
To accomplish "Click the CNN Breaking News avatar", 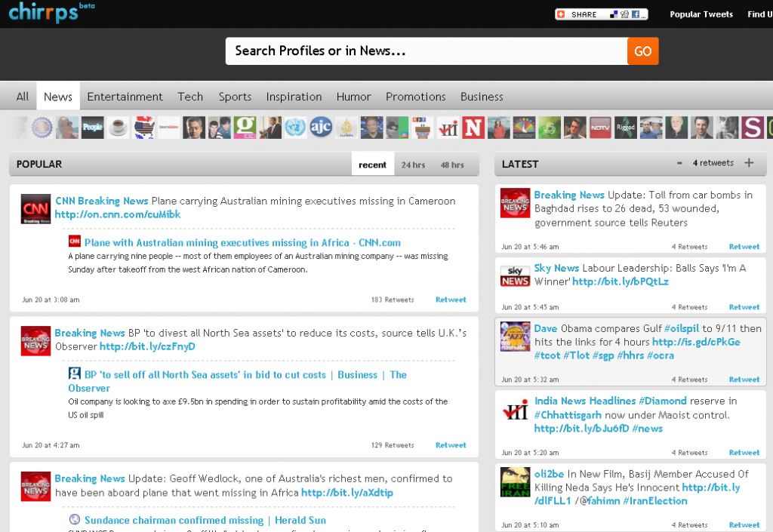I will [x=35, y=209].
